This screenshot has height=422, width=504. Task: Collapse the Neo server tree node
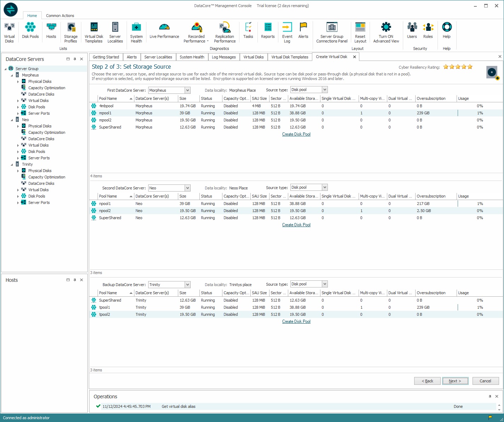[12, 120]
